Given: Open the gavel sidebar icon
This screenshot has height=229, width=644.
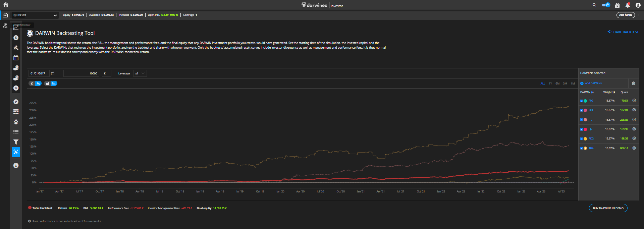Looking at the screenshot, I should pos(16,48).
